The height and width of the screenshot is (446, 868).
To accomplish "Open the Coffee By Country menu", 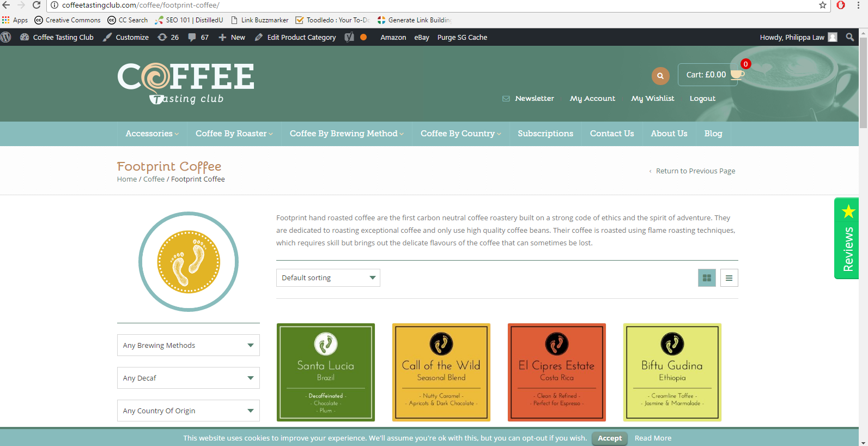I will click(x=460, y=134).
